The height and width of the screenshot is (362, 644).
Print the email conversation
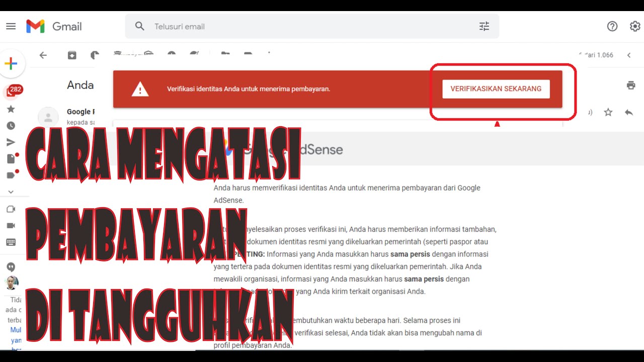631,85
